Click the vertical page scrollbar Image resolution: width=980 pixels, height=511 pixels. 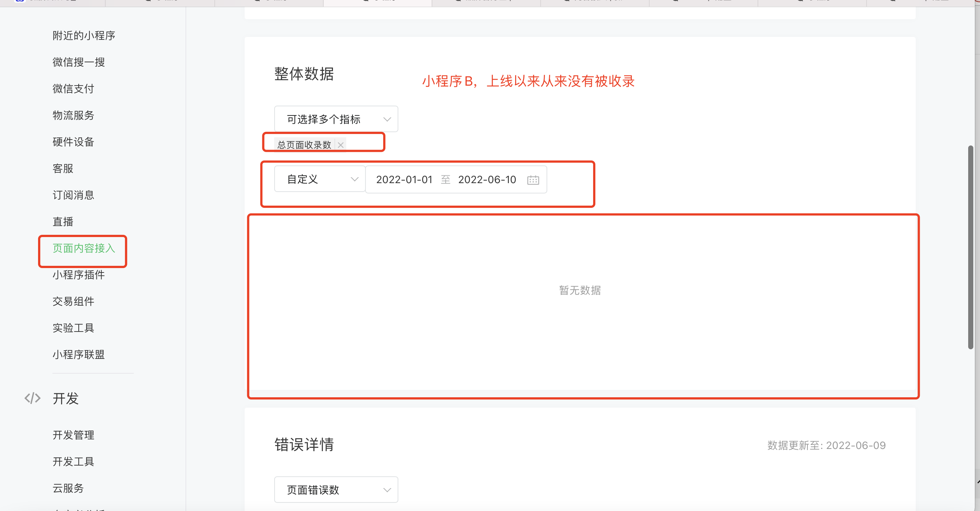click(x=970, y=247)
